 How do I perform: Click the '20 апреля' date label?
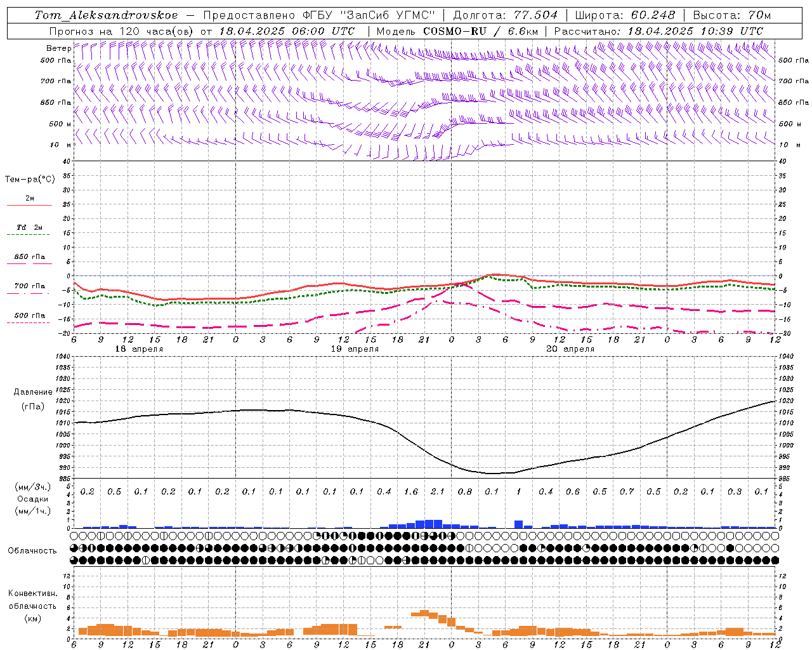click(x=570, y=349)
